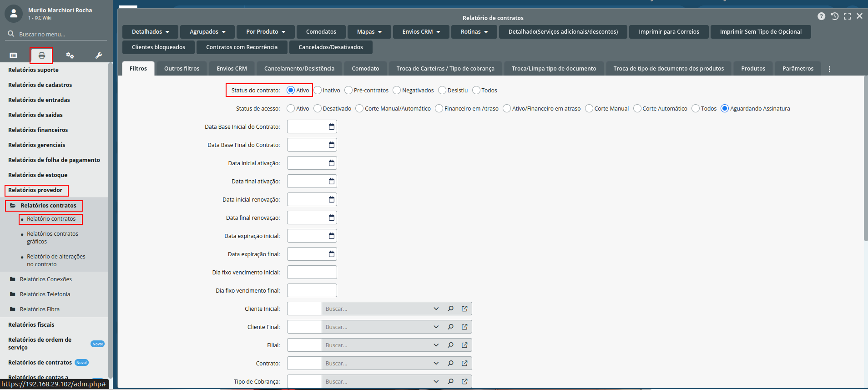Select contract status Negativados
The image size is (868, 390).
point(397,90)
